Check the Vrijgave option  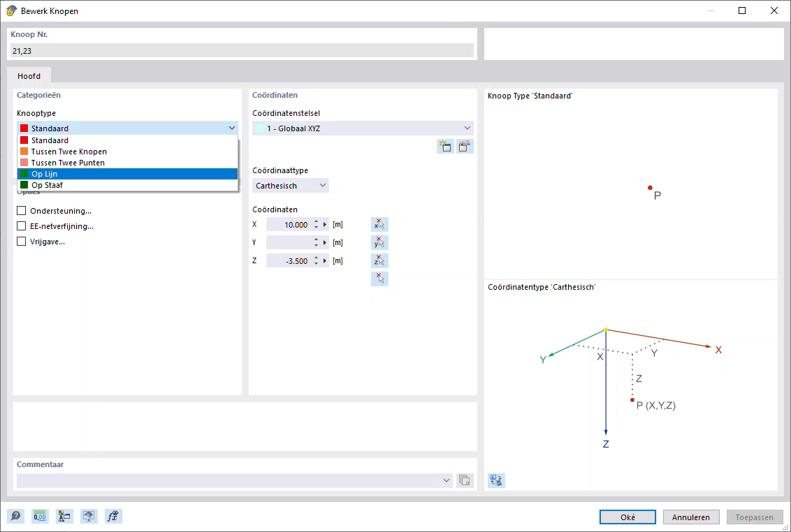point(21,241)
